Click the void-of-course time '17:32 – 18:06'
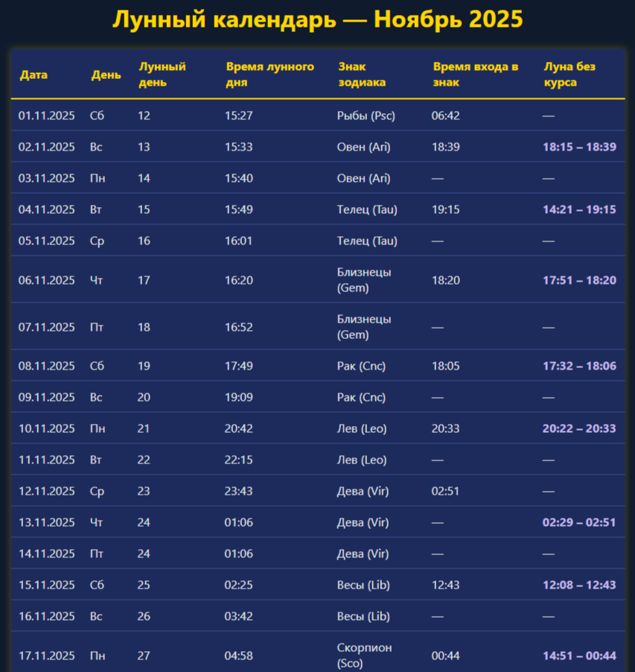Viewport: 635px width, 672px height. coord(580,366)
